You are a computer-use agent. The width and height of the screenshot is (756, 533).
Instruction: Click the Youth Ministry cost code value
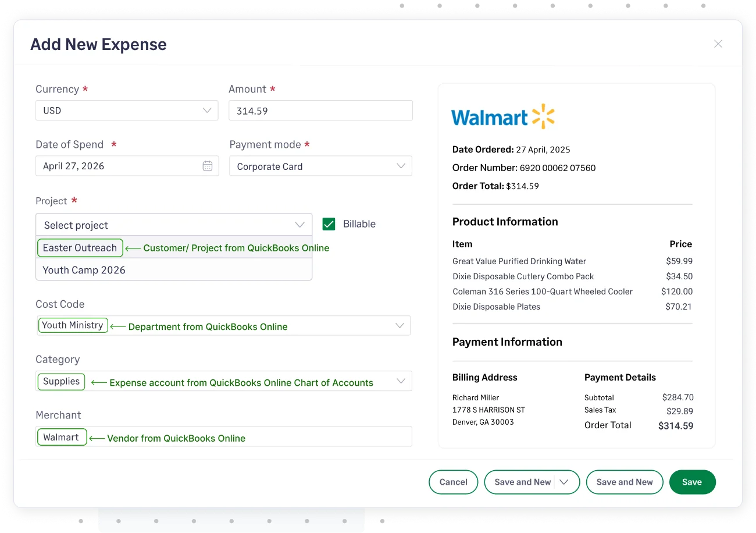pos(73,325)
